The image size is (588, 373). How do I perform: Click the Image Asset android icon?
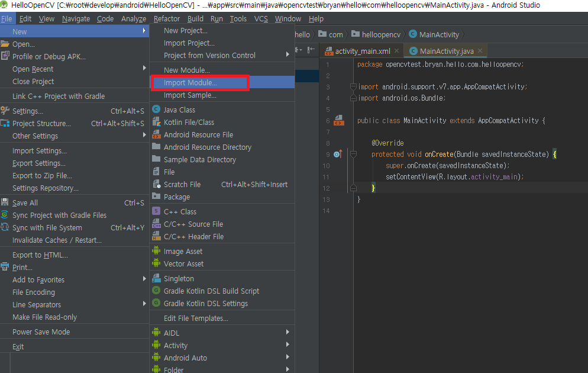pyautogui.click(x=156, y=251)
